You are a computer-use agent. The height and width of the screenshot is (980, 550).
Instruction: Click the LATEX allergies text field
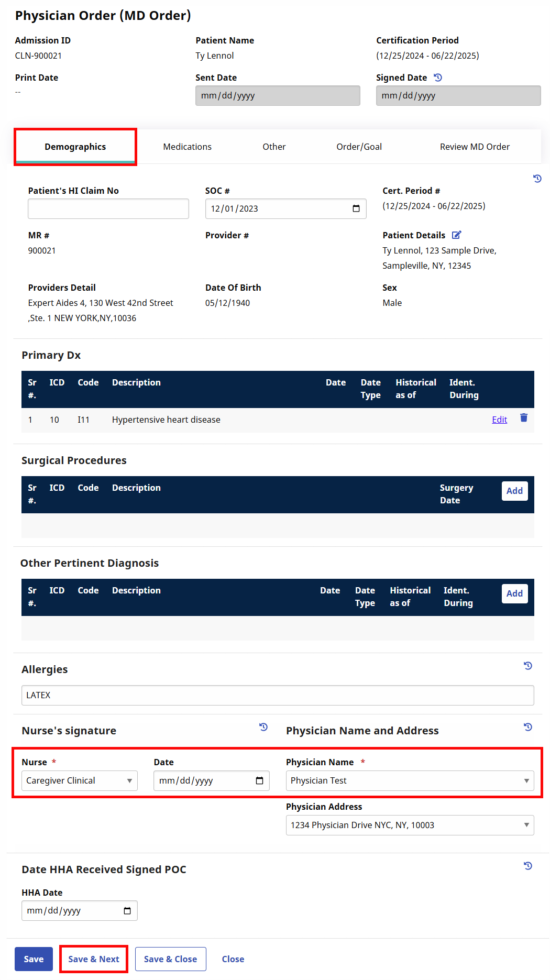[x=277, y=695]
